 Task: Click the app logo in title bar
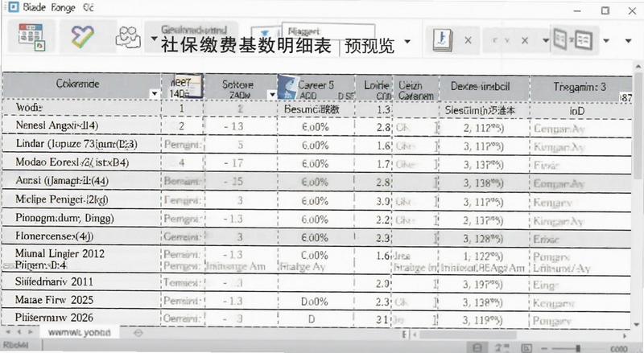coord(13,7)
